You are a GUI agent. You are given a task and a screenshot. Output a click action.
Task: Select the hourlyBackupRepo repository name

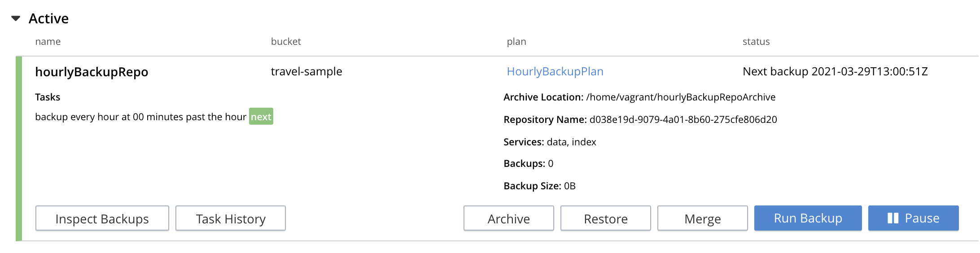(92, 72)
